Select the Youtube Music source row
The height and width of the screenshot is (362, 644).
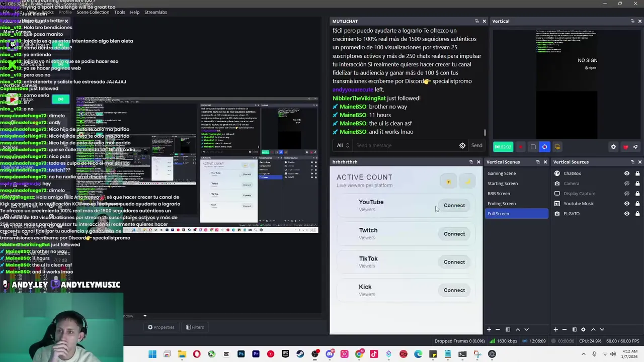[597, 204]
